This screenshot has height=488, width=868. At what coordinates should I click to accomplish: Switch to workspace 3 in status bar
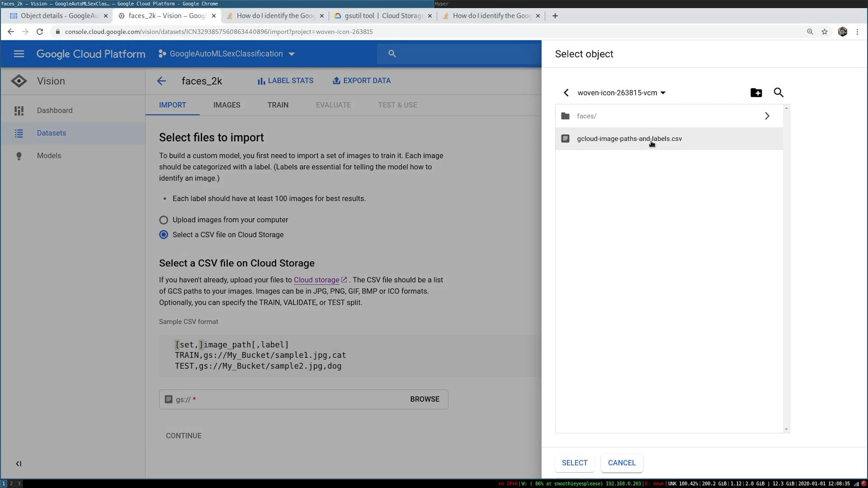(x=19, y=484)
